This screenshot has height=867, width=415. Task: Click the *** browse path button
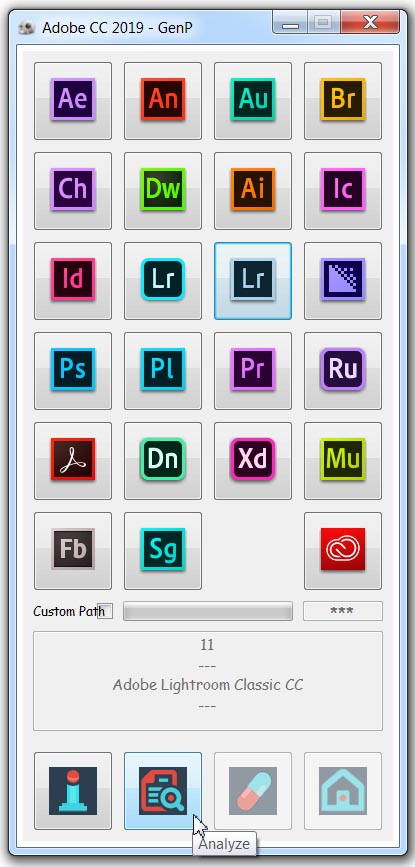click(343, 611)
